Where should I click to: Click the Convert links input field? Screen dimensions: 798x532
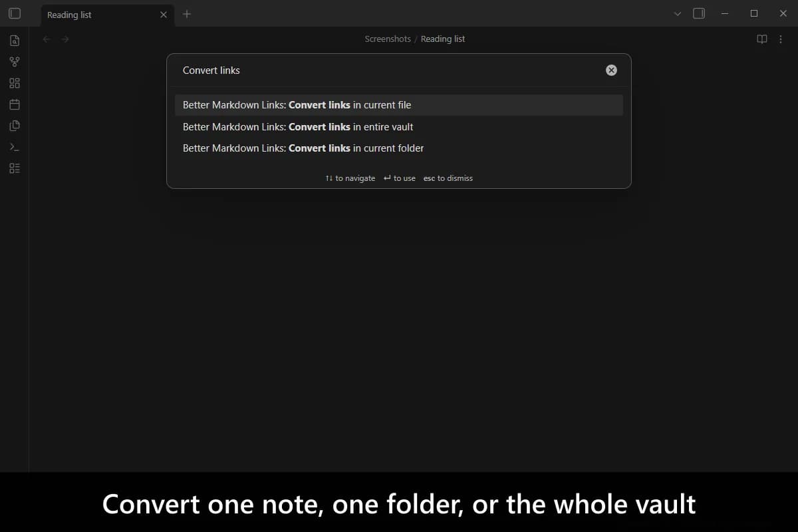pyautogui.click(x=389, y=70)
